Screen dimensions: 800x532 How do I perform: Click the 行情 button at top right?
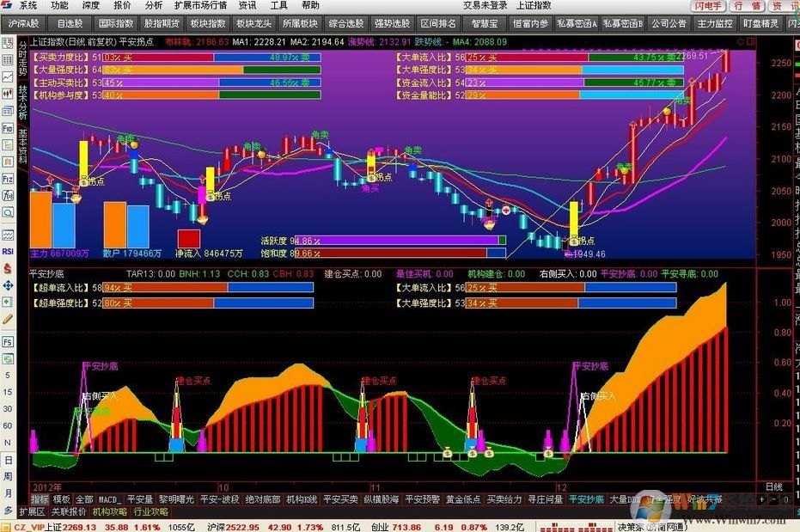747,6
